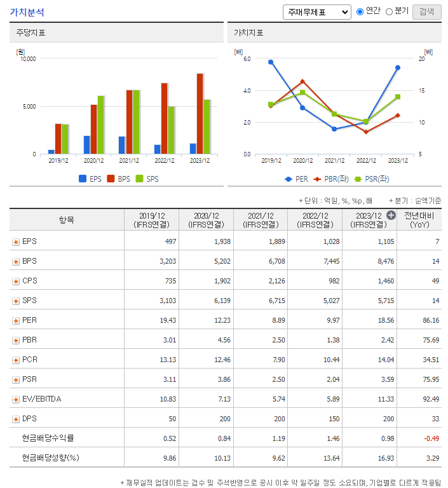Click the 주당지표 panel title

31,32
